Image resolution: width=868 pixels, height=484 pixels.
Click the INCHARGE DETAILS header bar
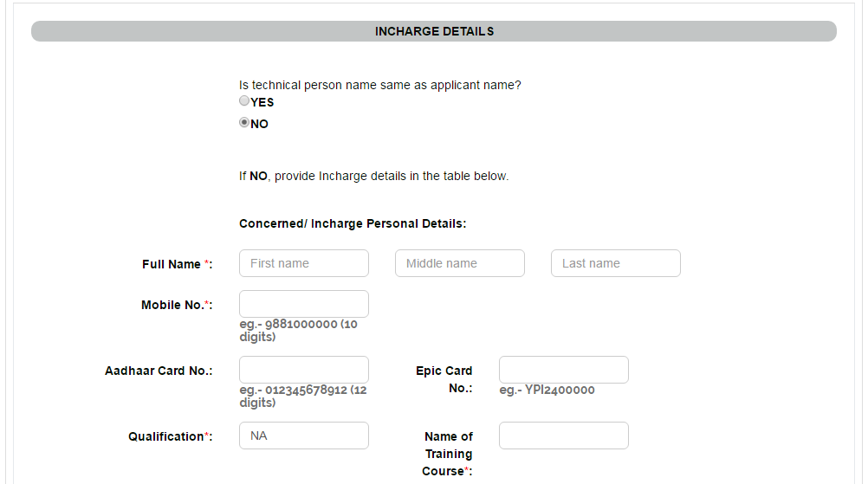click(434, 31)
